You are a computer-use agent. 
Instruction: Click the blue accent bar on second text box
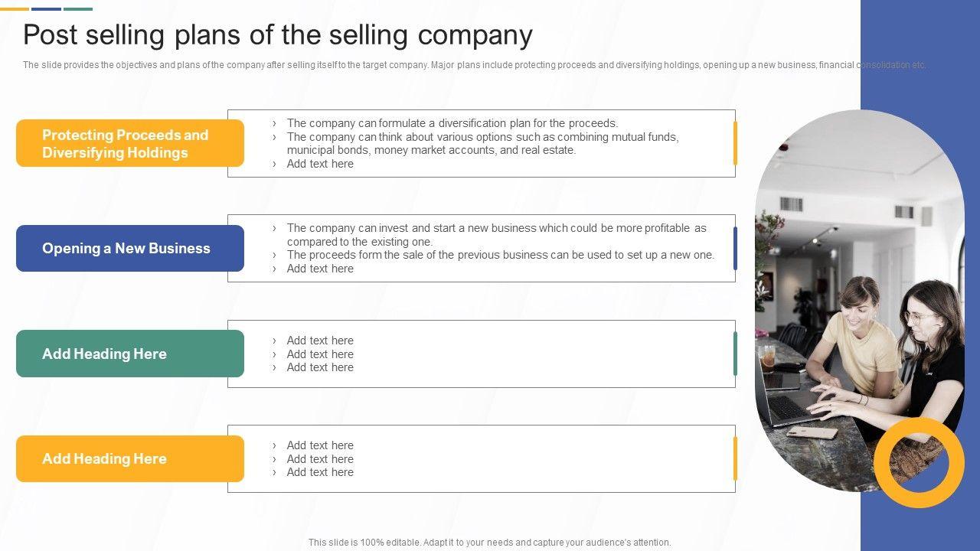click(x=735, y=249)
